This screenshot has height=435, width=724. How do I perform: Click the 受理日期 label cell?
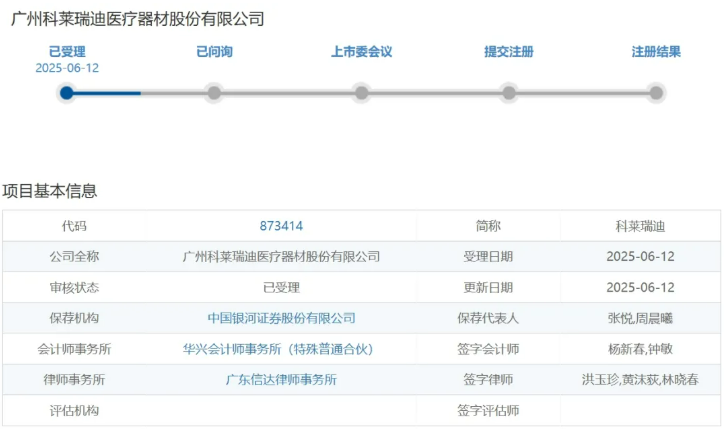pos(488,256)
